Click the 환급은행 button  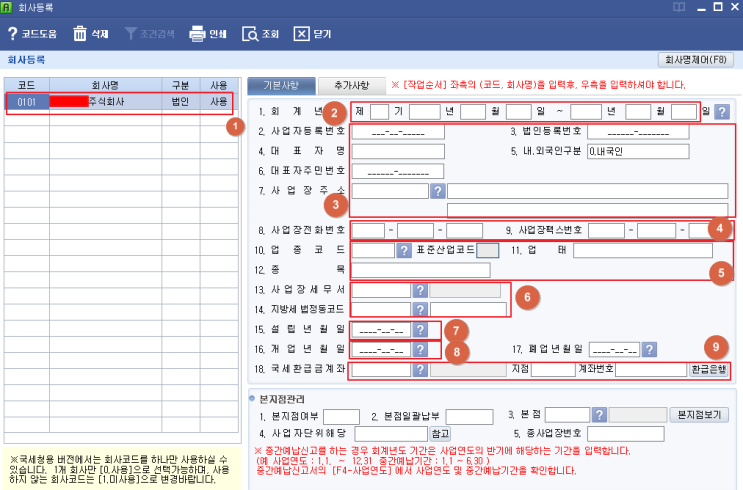click(708, 369)
